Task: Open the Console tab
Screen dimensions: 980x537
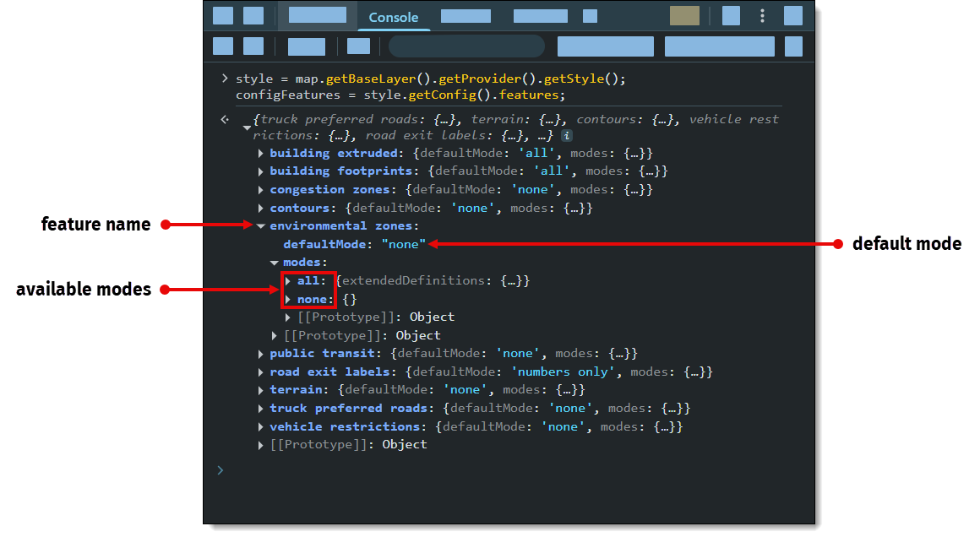Action: click(x=393, y=17)
